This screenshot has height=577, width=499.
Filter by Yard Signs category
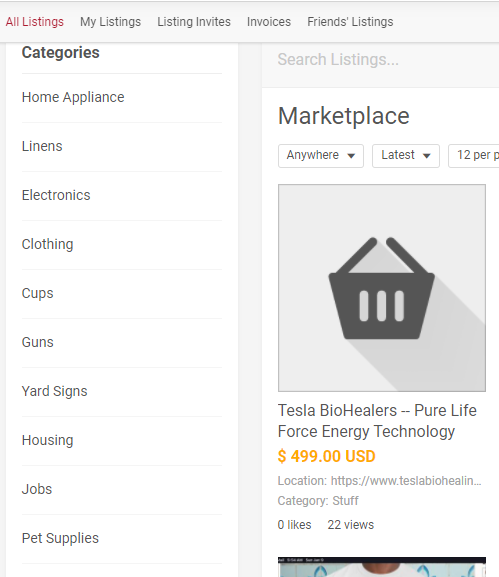coord(54,391)
